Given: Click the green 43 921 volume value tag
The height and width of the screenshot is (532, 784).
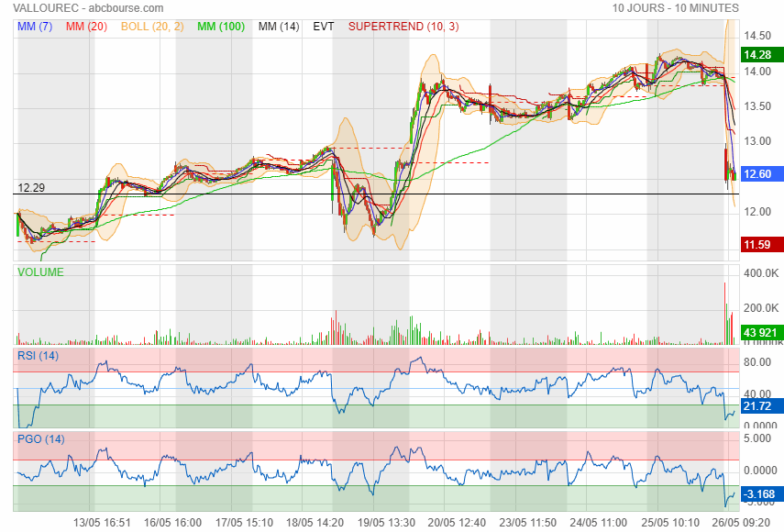Looking at the screenshot, I should 761,332.
